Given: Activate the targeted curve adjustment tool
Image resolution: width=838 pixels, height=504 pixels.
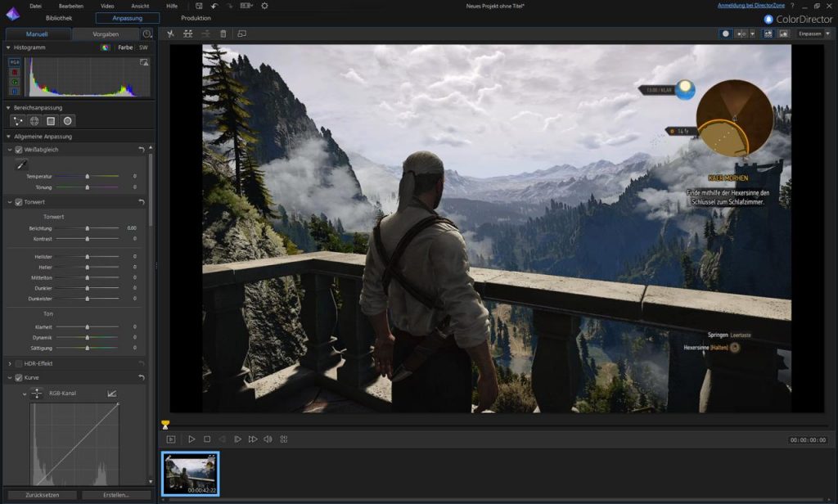Looking at the screenshot, I should [x=36, y=394].
